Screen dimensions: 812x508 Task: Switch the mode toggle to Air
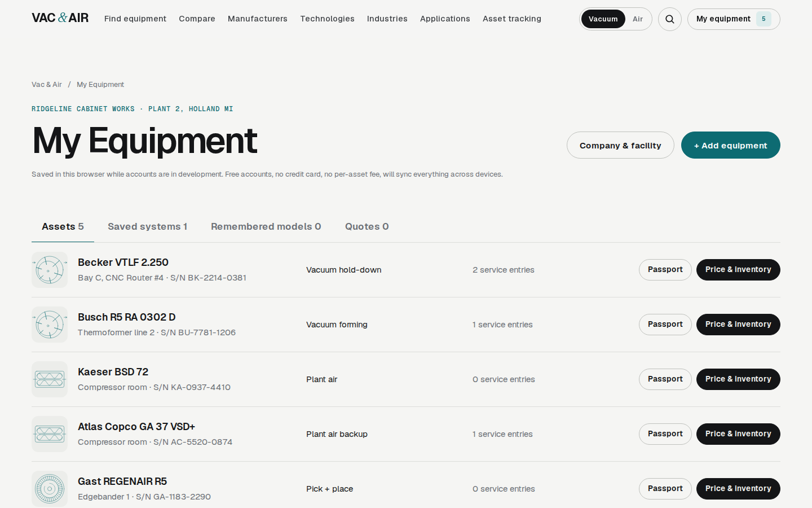pyautogui.click(x=638, y=19)
